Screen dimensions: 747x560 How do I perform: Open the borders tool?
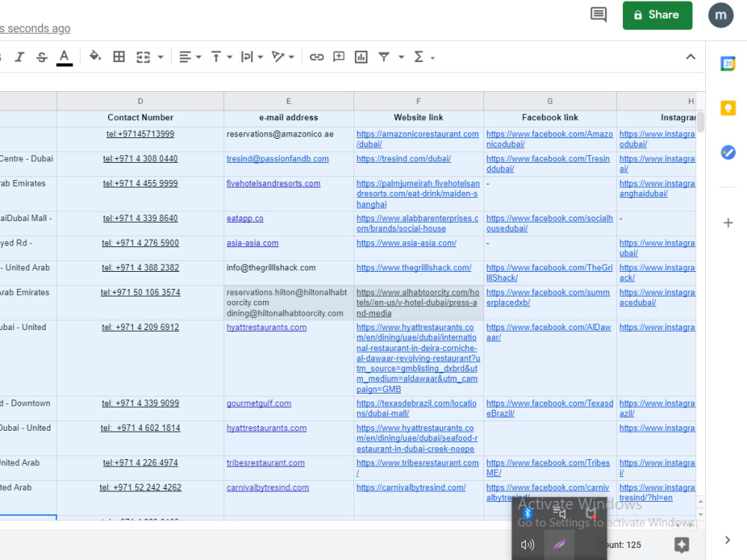[x=119, y=57]
